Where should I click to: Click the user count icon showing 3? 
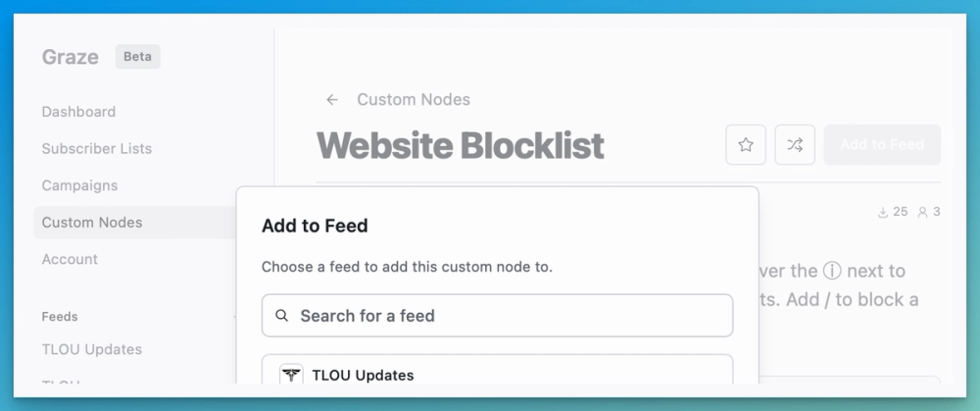922,212
